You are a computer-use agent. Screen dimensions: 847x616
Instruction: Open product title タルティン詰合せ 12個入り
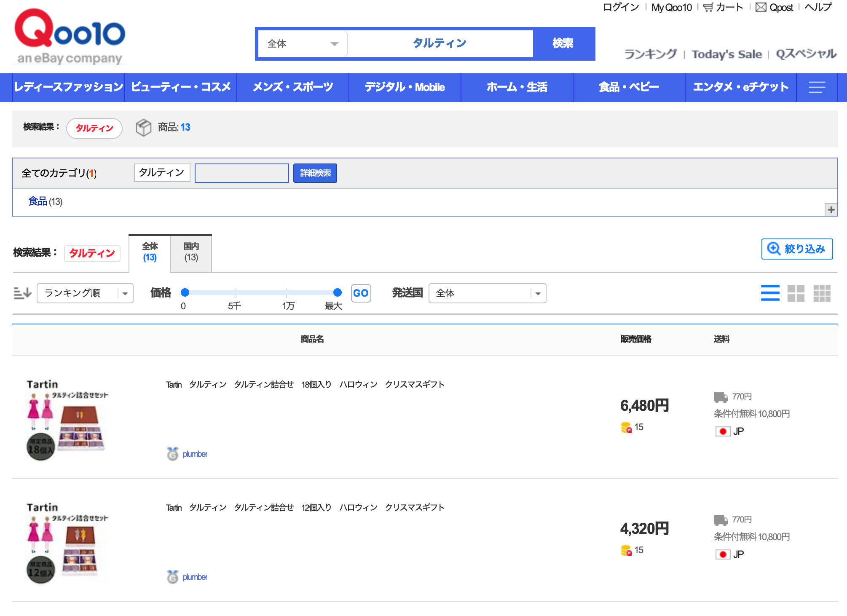tap(305, 507)
